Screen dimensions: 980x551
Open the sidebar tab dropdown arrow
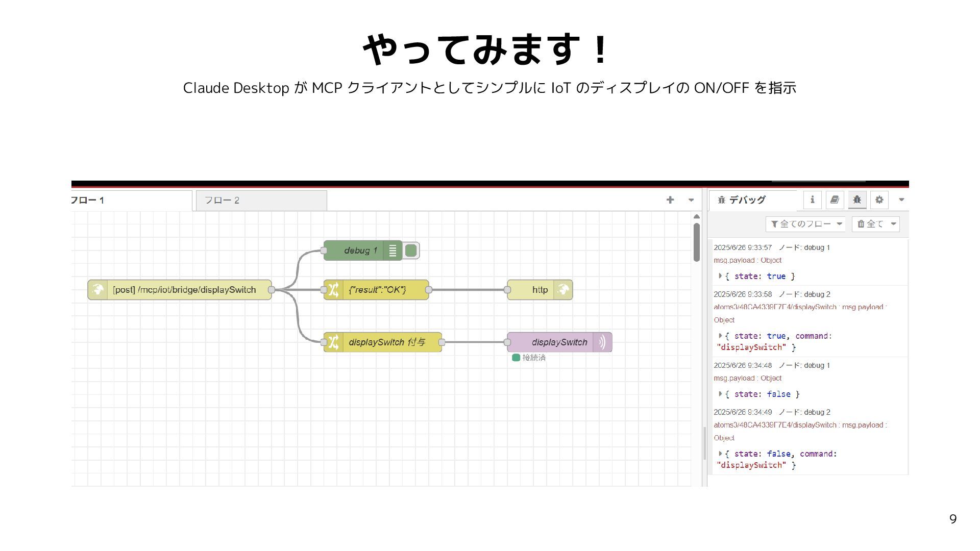click(x=901, y=200)
